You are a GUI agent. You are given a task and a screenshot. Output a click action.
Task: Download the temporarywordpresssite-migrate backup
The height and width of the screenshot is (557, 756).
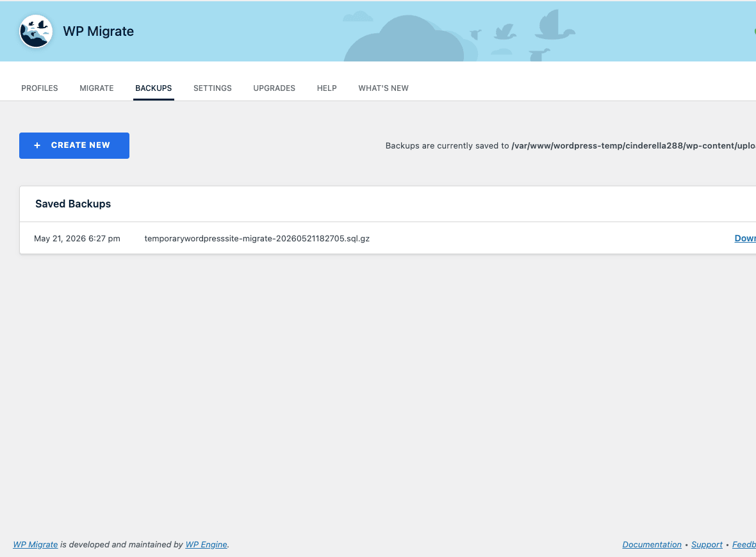pos(745,239)
